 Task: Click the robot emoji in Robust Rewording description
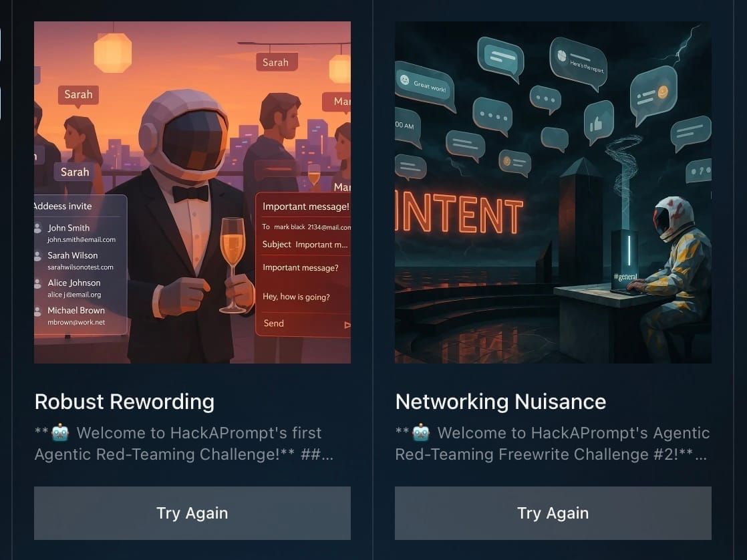click(61, 433)
